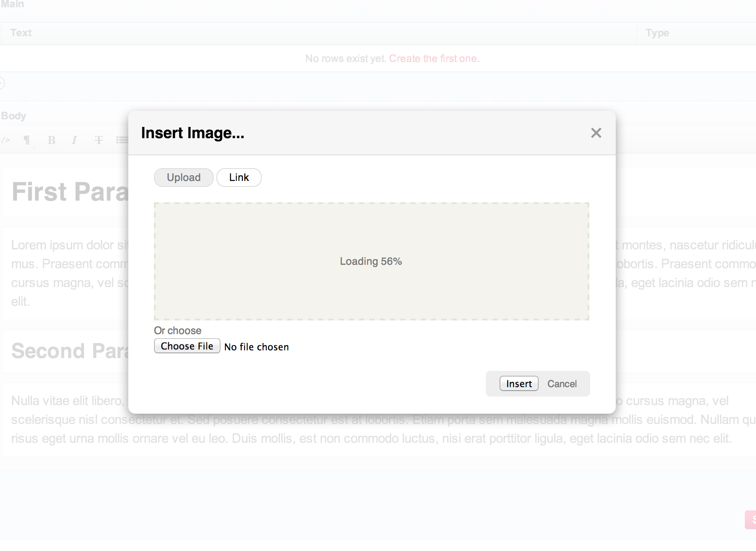Screen dimensions: 756x551
Task: Insert a list using the list icon
Action: 122,140
